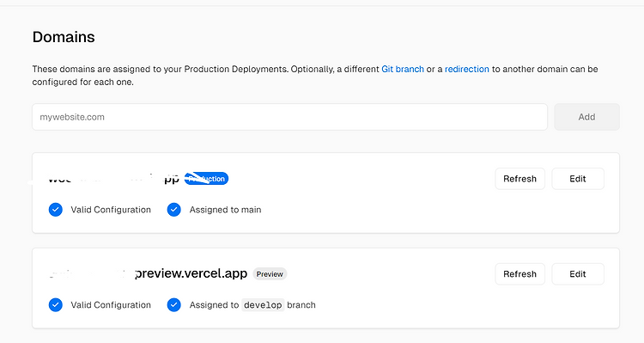Viewport: 644px width, 343px height.
Task: Open the redirection documentation link
Action: pos(466,69)
